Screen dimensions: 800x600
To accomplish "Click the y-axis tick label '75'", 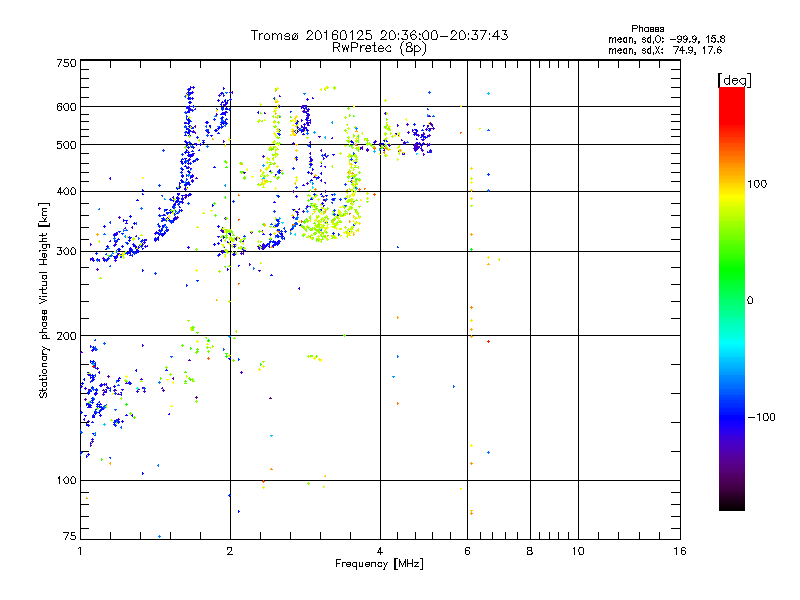I will coord(69,536).
